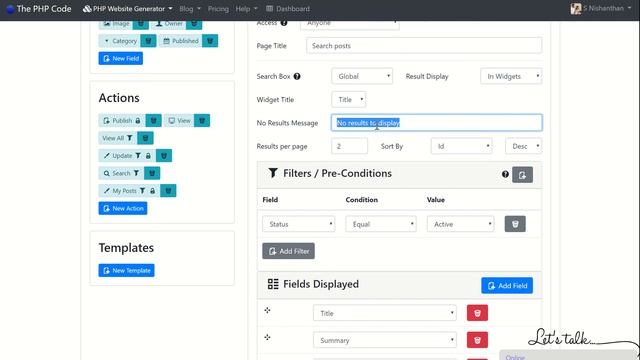Click the Filters help question-mark icon
Image resolution: width=640 pixels, height=360 pixels.
(505, 174)
